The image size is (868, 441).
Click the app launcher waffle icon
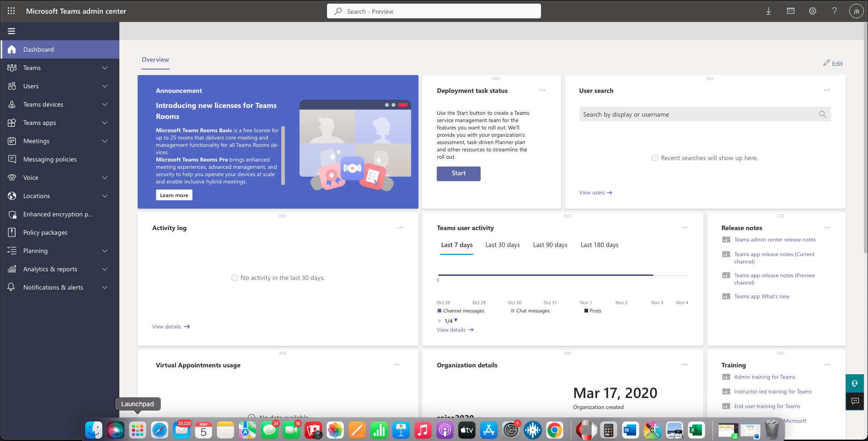coord(11,11)
